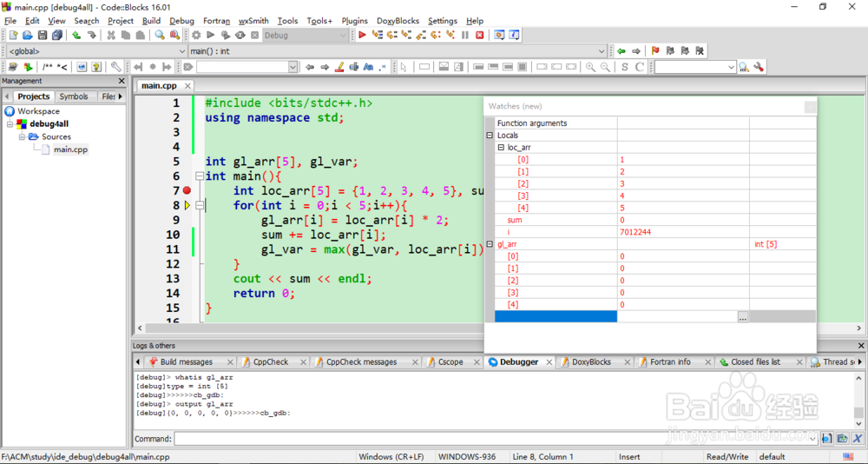Click the Build gear icon
This screenshot has height=464, width=868.
[196, 35]
